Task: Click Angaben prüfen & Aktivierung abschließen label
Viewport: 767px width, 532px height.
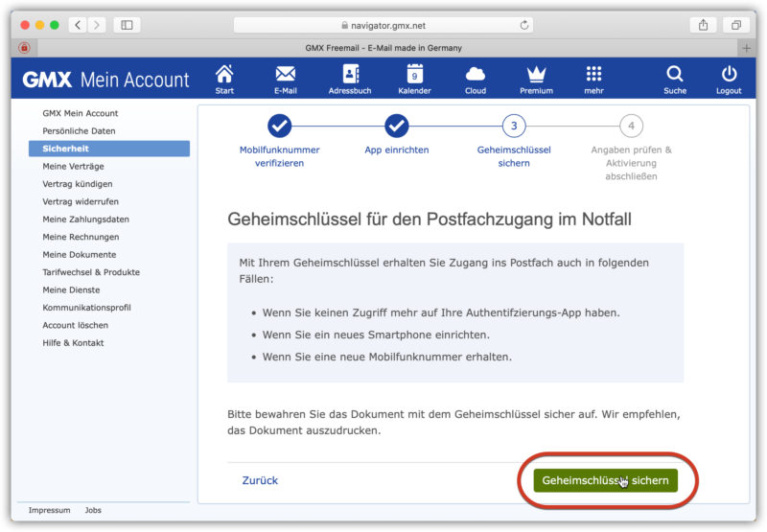Action: click(631, 163)
